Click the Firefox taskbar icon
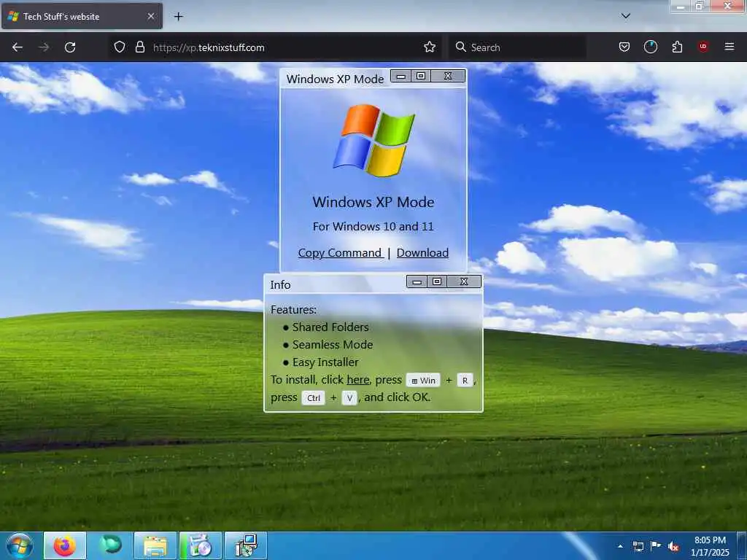 point(65,545)
